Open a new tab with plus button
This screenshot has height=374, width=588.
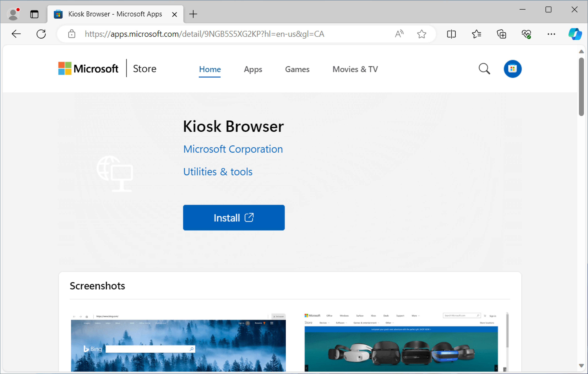[x=193, y=14]
